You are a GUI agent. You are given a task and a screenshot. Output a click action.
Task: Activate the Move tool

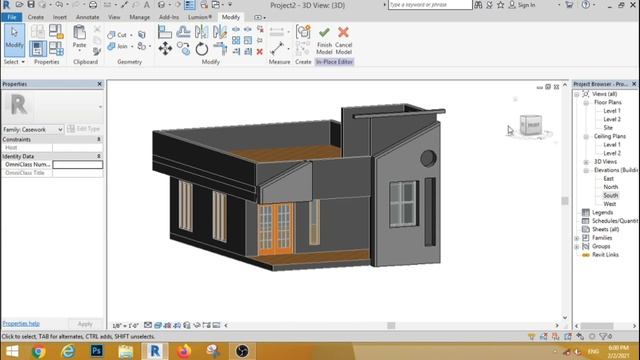click(x=165, y=49)
